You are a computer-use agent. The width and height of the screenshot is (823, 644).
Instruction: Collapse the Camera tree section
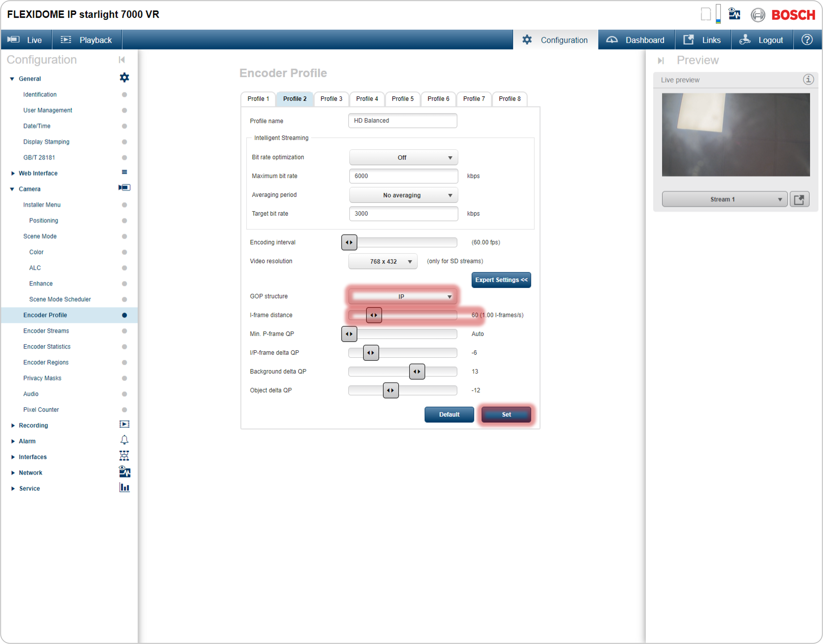coord(12,189)
